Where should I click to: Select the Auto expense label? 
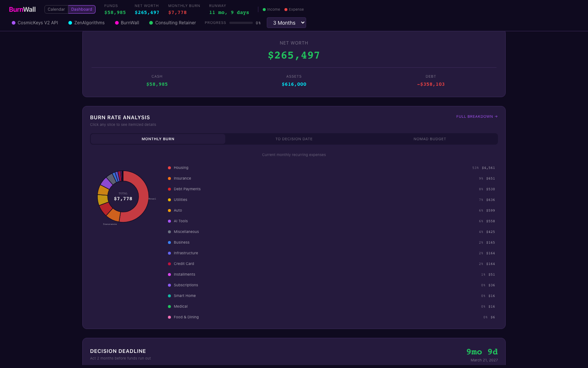coord(178,210)
